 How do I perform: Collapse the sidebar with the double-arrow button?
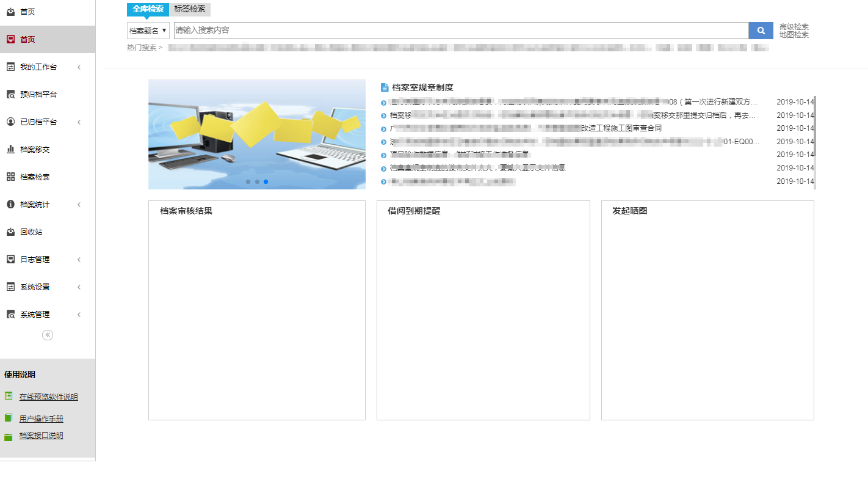pos(48,335)
